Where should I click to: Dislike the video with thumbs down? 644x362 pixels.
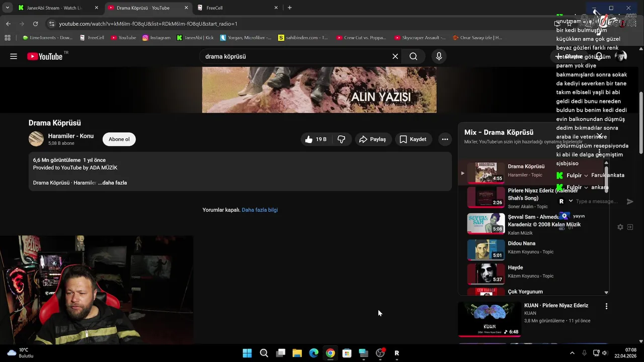pyautogui.click(x=341, y=139)
